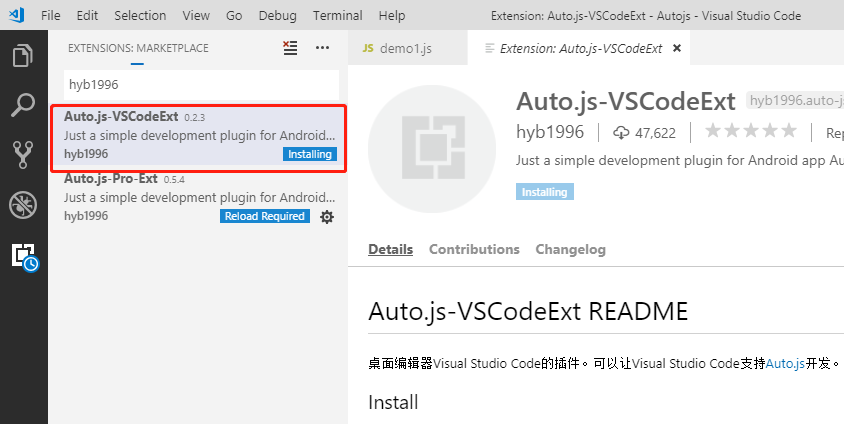This screenshot has width=844, height=424.
Task: Click the hyb1996 publisher link in details
Action: 550,132
